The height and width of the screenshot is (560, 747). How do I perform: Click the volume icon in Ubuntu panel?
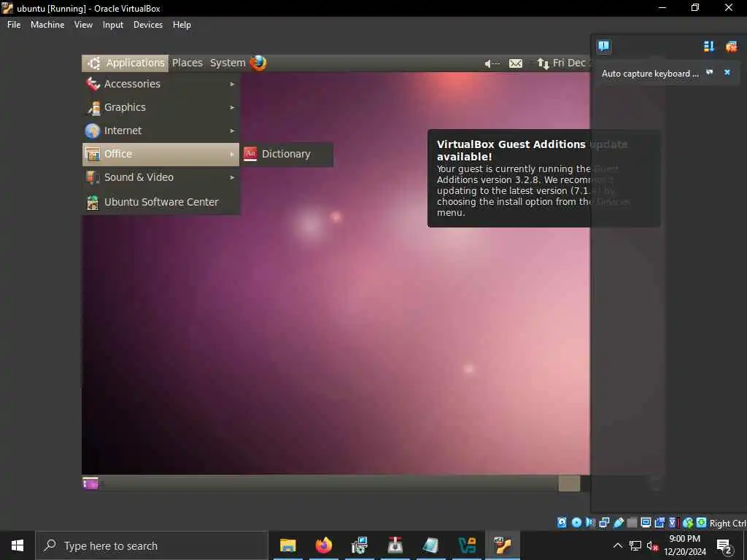click(492, 63)
